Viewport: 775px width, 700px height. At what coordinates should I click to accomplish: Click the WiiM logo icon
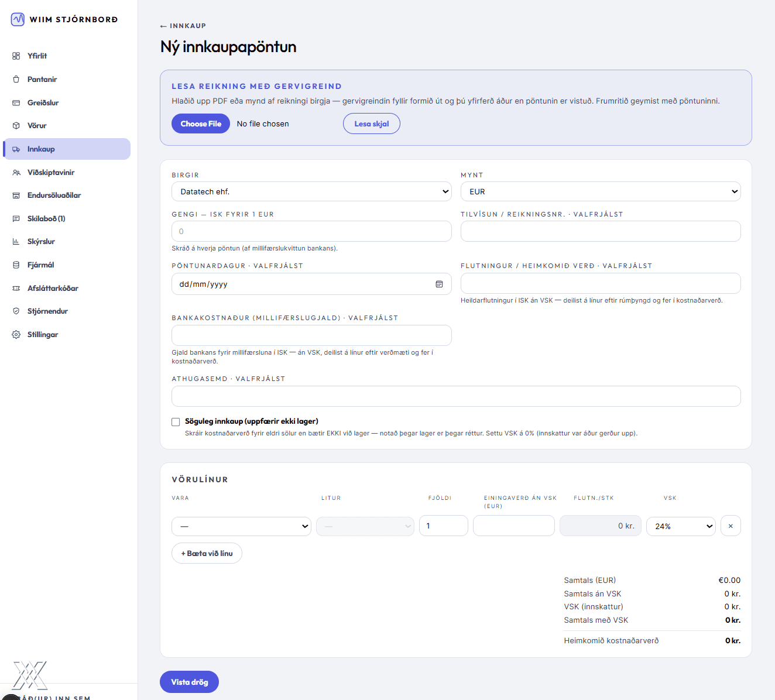point(18,19)
